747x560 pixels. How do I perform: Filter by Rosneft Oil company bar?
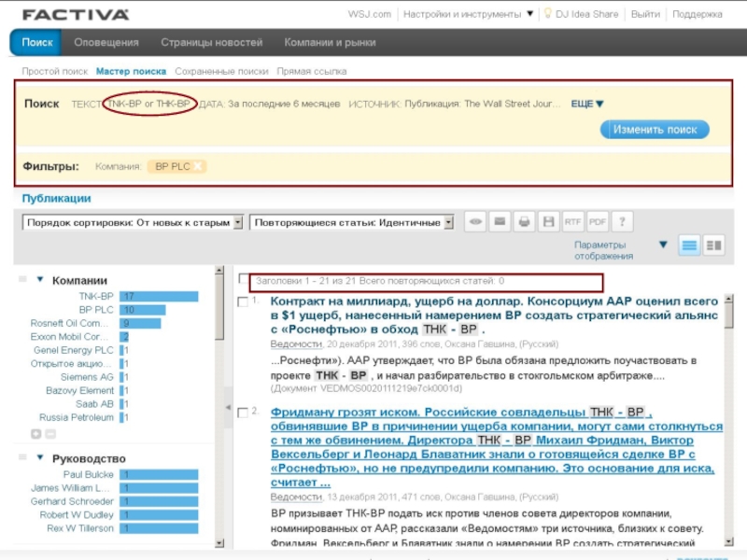[140, 323]
